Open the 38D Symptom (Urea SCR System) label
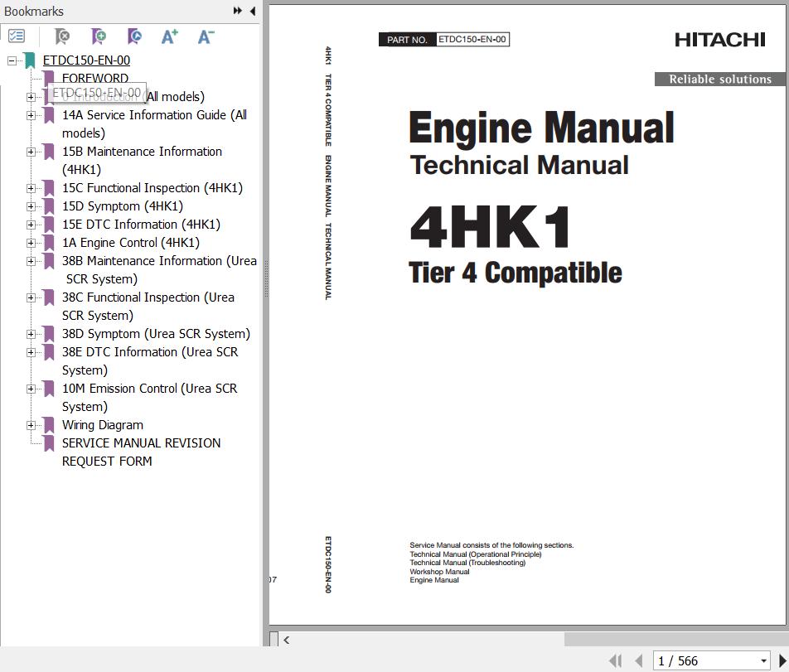This screenshot has width=789, height=672. pos(156,334)
